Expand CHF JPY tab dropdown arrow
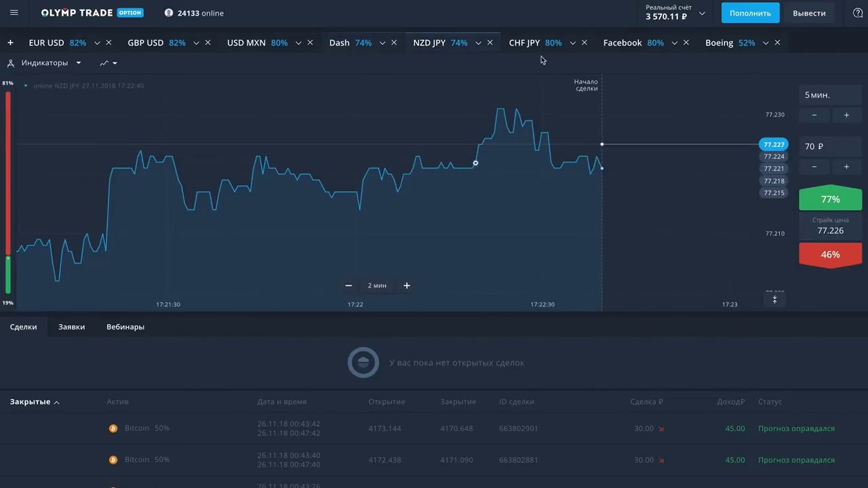 (x=572, y=43)
